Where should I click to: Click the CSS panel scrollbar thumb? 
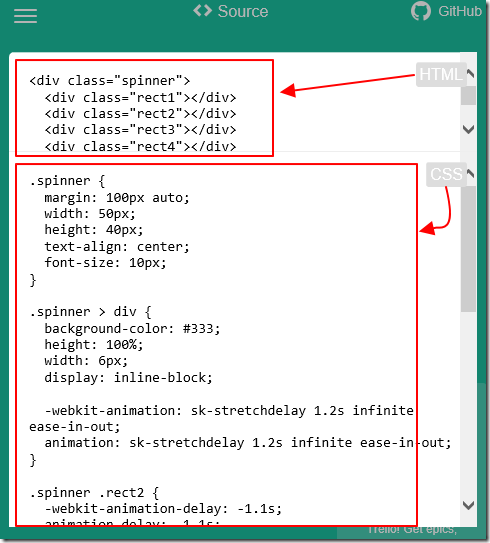point(468,249)
